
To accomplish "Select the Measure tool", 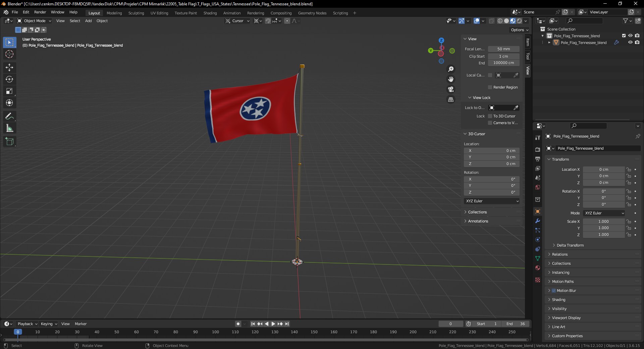I will [9, 128].
